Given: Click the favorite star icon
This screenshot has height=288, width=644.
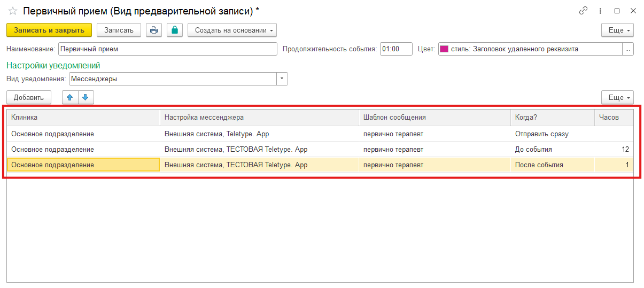Looking at the screenshot, I should point(13,11).
